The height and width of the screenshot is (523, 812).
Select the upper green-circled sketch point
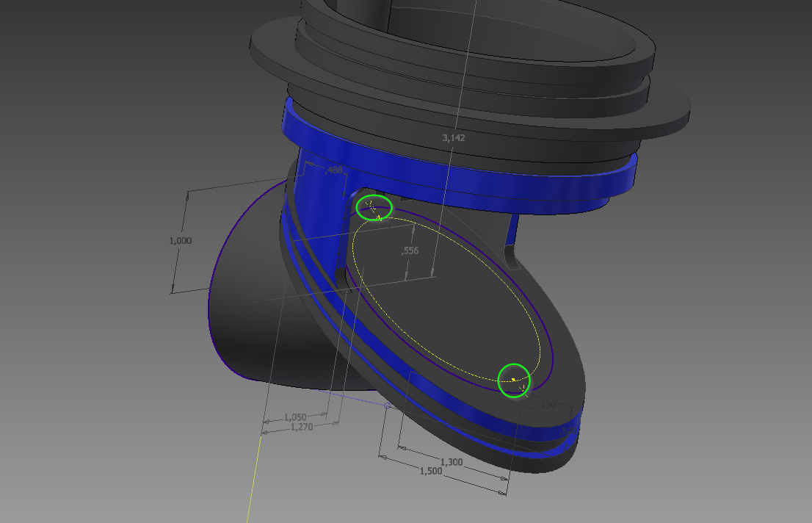374,208
